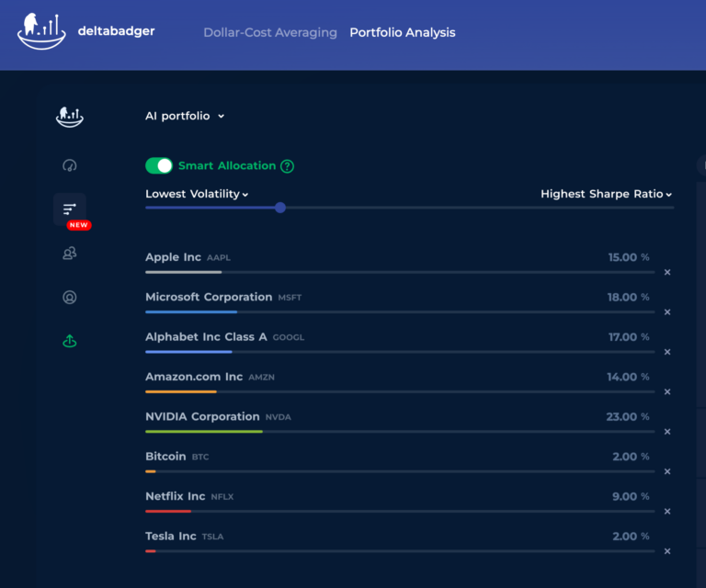Open Smart Allocation help question mark
706x588 pixels.
tap(288, 166)
